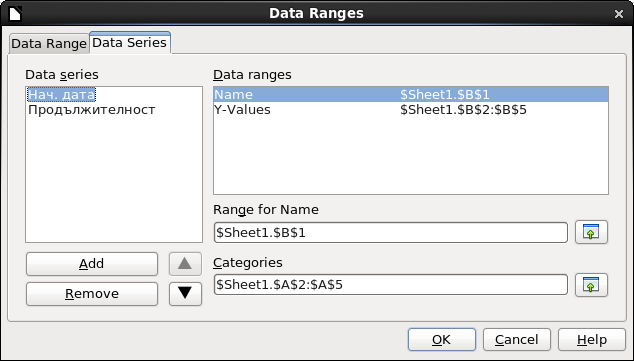Confirm the dialog with OK
The image size is (634, 361).
click(442, 340)
